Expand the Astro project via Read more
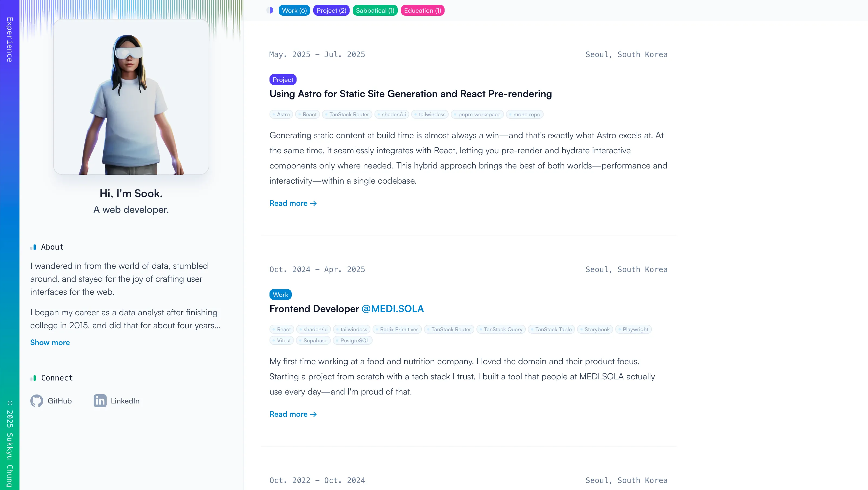 293,203
